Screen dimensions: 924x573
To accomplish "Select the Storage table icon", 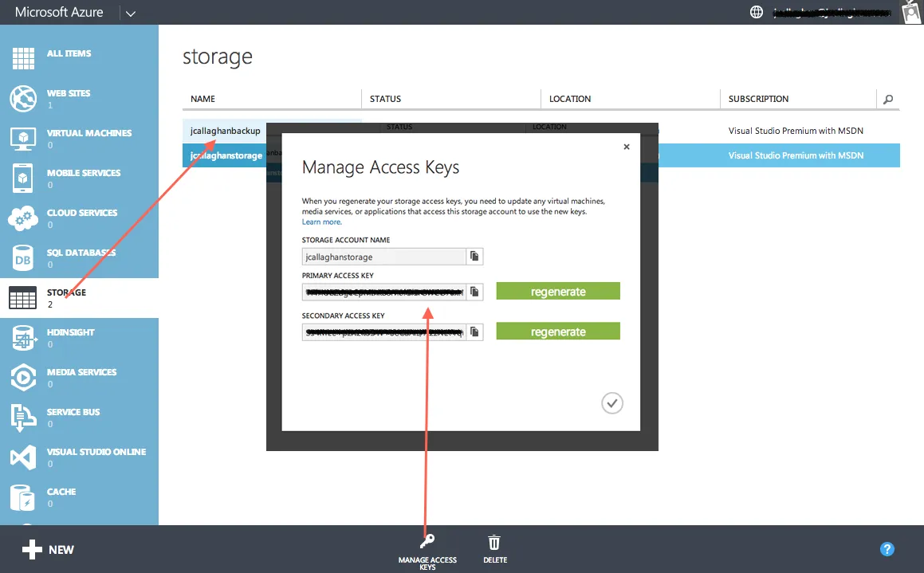I will tap(23, 299).
